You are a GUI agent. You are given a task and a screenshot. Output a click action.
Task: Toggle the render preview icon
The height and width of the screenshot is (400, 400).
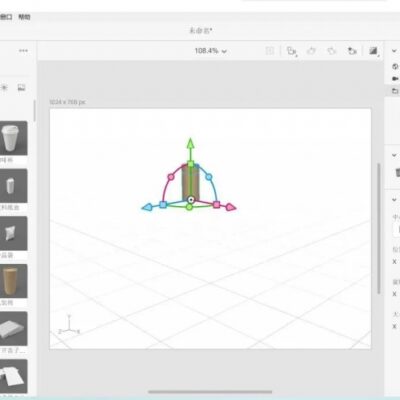point(373,51)
